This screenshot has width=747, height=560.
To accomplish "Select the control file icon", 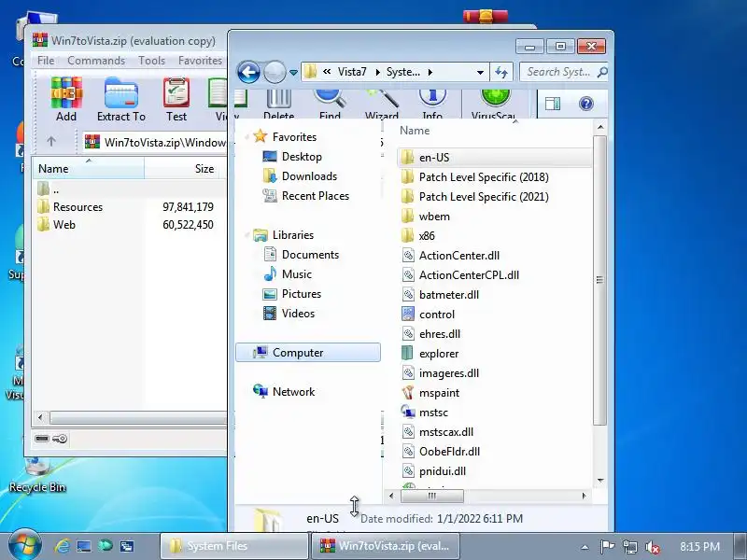I will 408,314.
